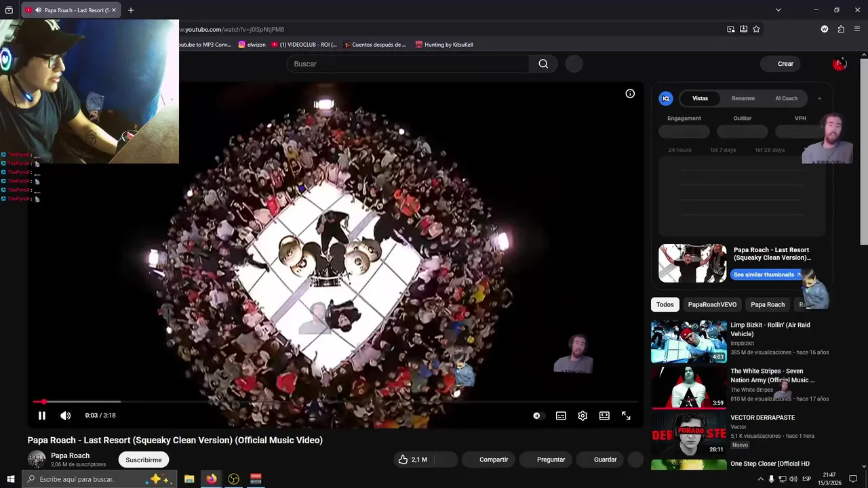868x488 pixels.
Task: Click the taskbar search box
Action: [100, 479]
